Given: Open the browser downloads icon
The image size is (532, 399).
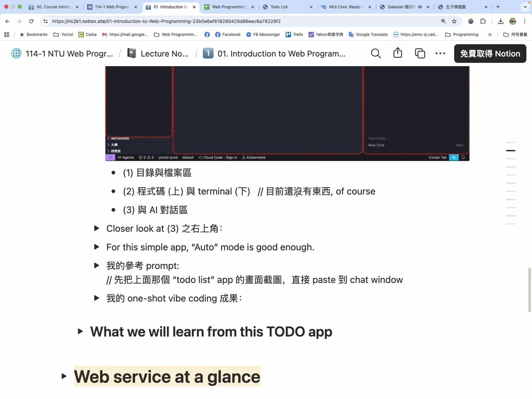Looking at the screenshot, I should (x=501, y=21).
